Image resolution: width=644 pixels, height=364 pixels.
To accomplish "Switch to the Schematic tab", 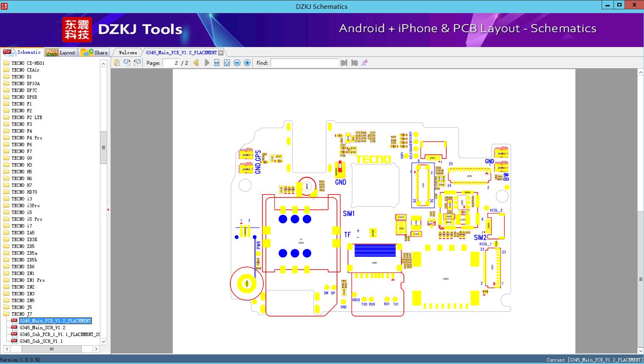I will click(x=22, y=52).
